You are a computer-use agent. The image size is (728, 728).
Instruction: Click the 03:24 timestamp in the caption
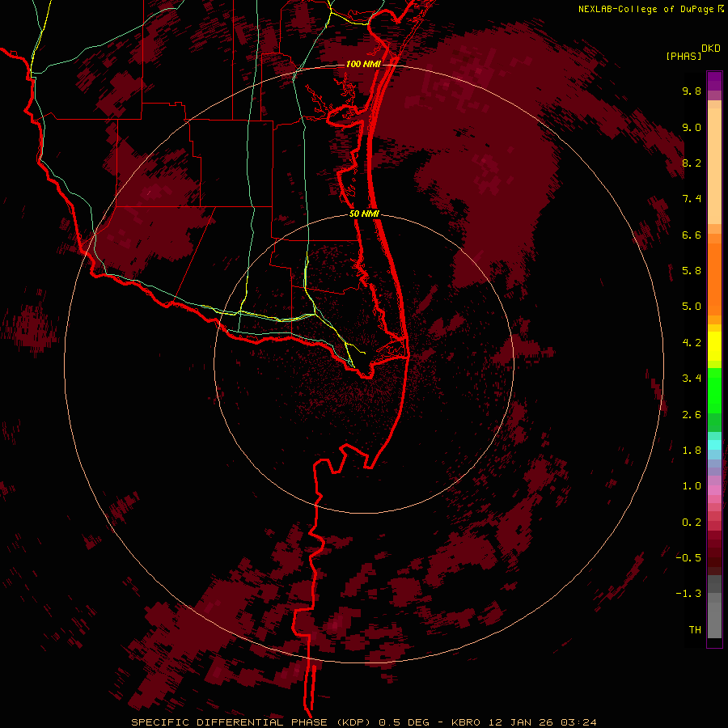pyautogui.click(x=578, y=722)
